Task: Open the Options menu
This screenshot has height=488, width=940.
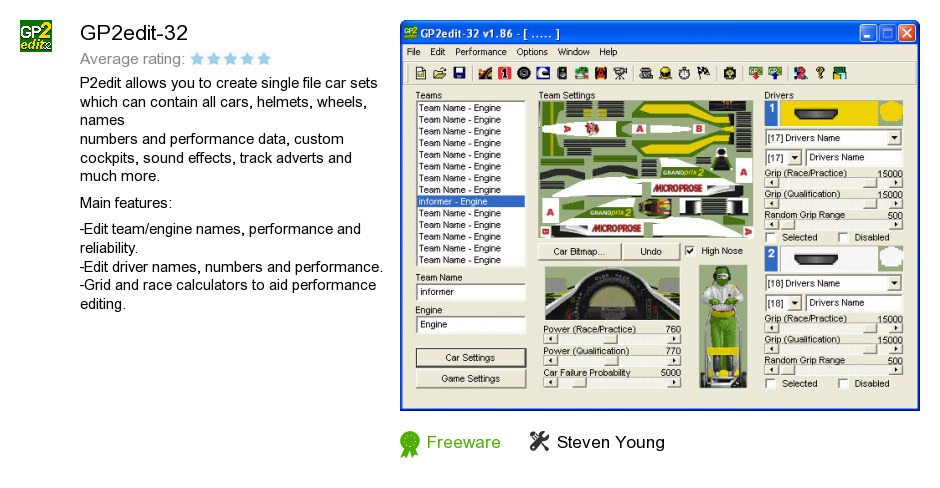Action: click(x=532, y=52)
